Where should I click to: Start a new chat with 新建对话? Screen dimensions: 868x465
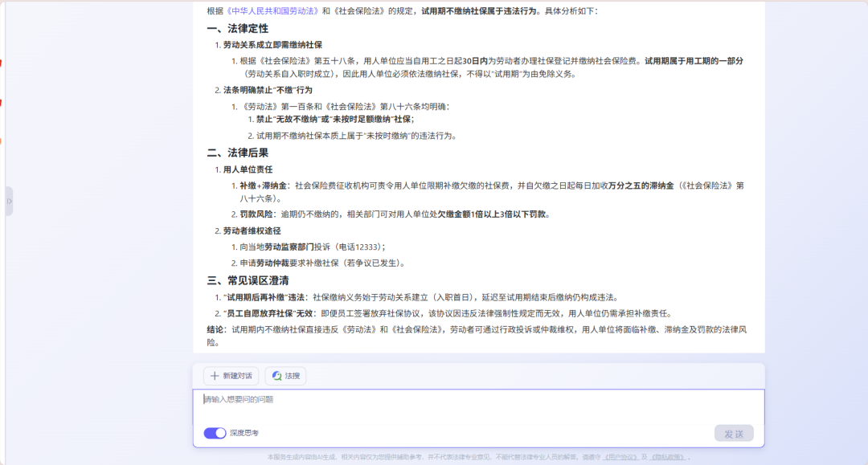pyautogui.click(x=231, y=376)
